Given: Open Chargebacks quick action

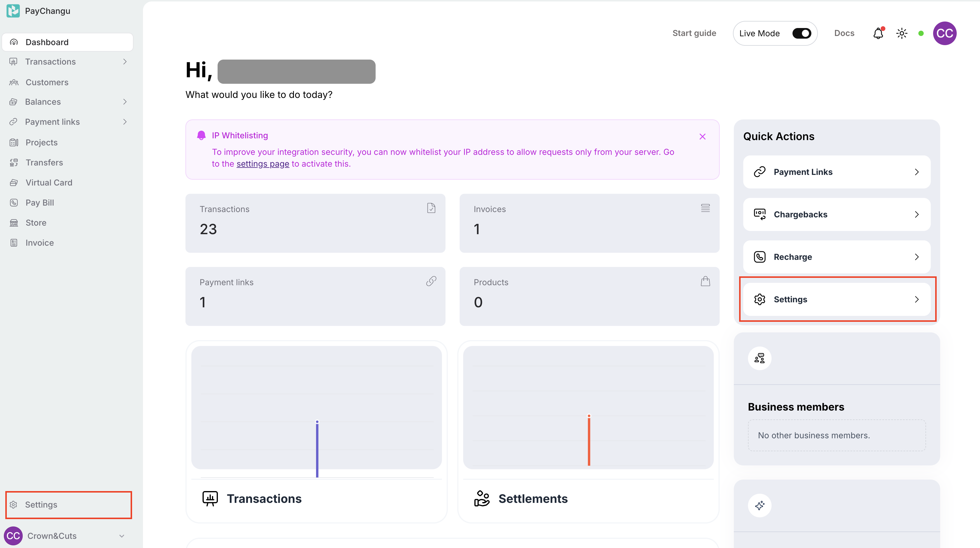Looking at the screenshot, I should tap(837, 215).
